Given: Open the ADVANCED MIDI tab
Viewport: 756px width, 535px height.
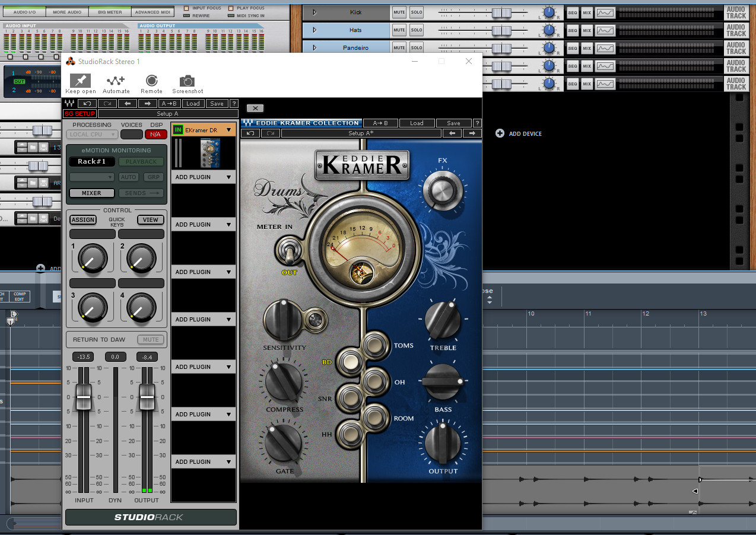Looking at the screenshot, I should (153, 12).
